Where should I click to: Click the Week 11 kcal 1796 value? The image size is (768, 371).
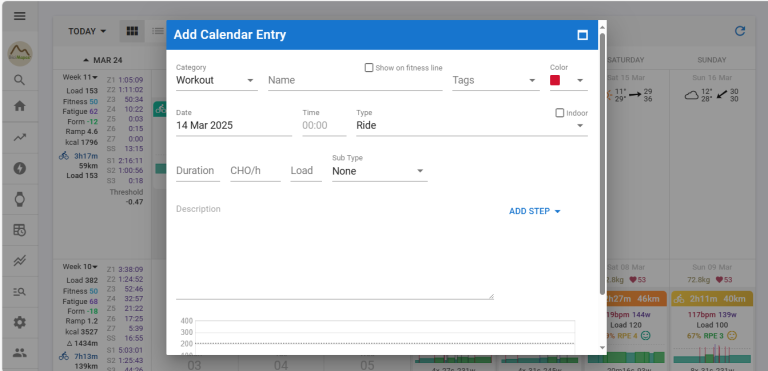pos(82,142)
